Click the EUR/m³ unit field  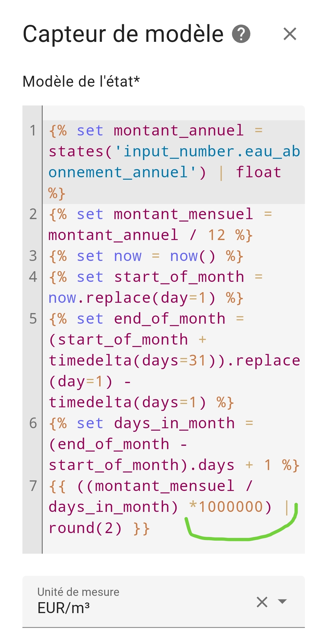[x=163, y=602]
